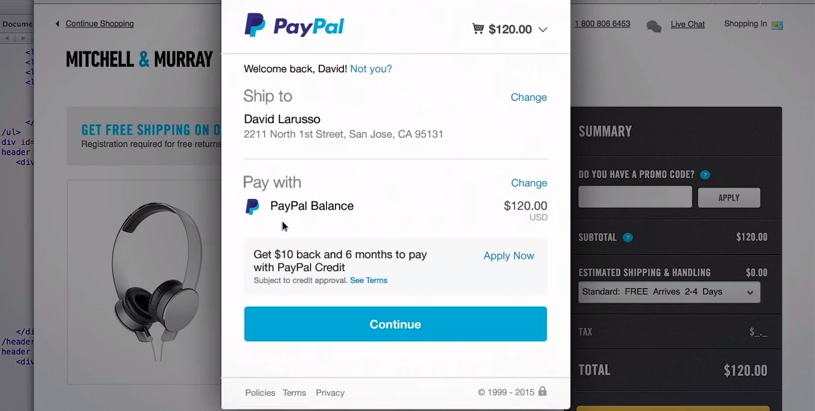Click the Live Chat speech bubble icon
Viewport: 815px width, 411px height.
click(654, 26)
